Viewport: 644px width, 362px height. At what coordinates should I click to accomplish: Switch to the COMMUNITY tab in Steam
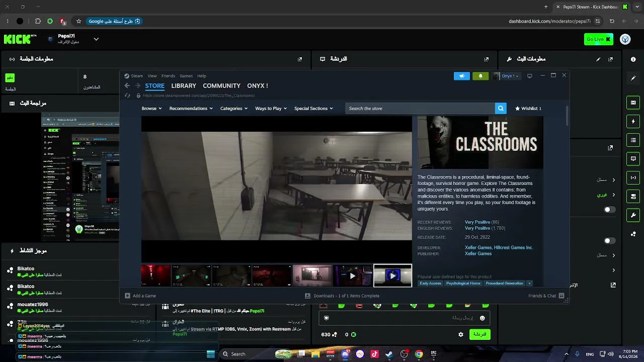222,86
